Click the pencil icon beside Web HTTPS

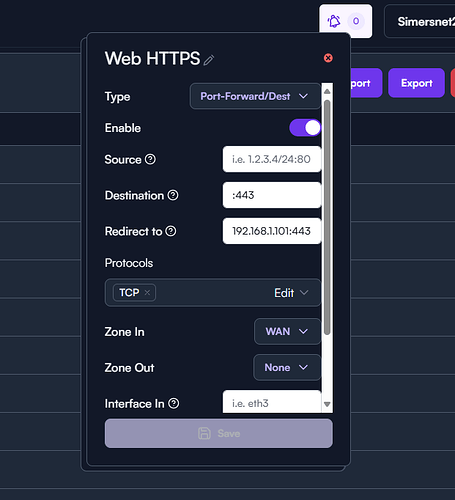click(209, 60)
